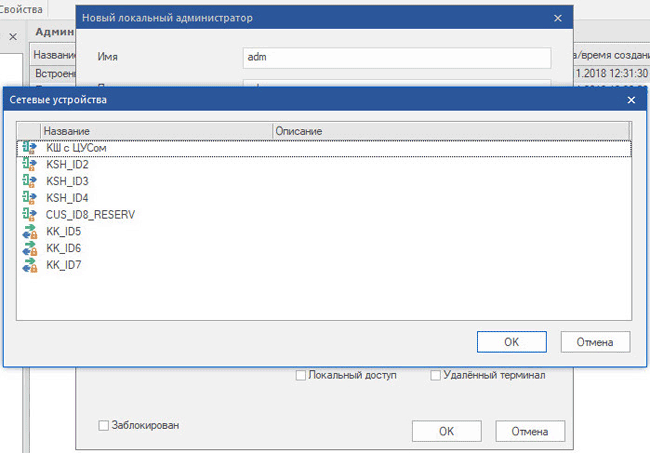650x453 pixels.
Task: Cancel the Сетевые устройства dialog with Отмена
Action: pos(595,342)
